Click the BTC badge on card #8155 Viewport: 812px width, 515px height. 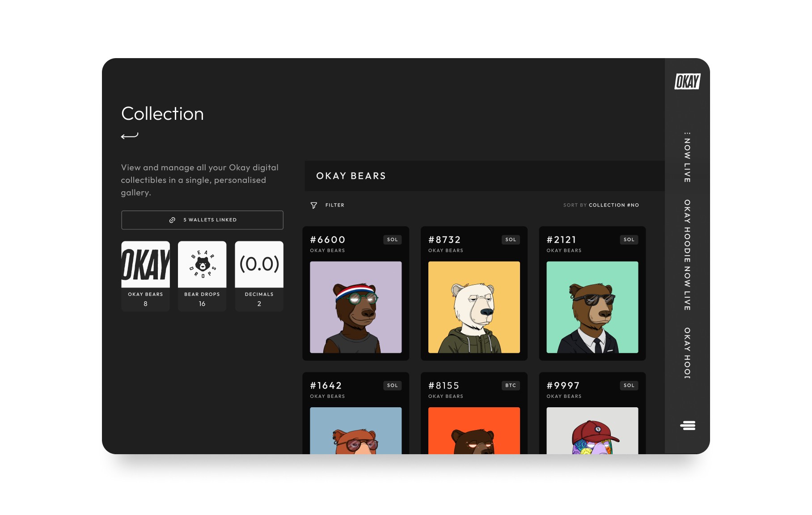[511, 385]
